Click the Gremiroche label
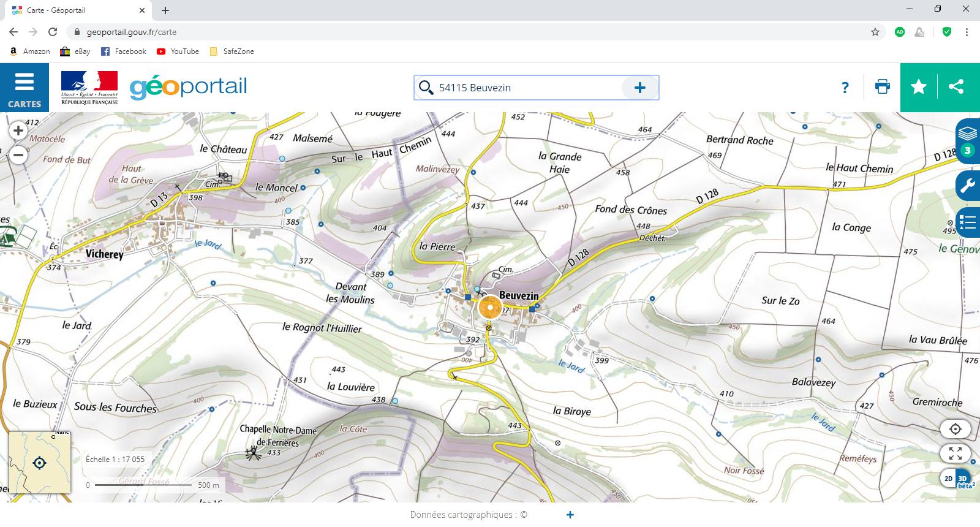The height and width of the screenshot is (527, 980). tap(937, 402)
